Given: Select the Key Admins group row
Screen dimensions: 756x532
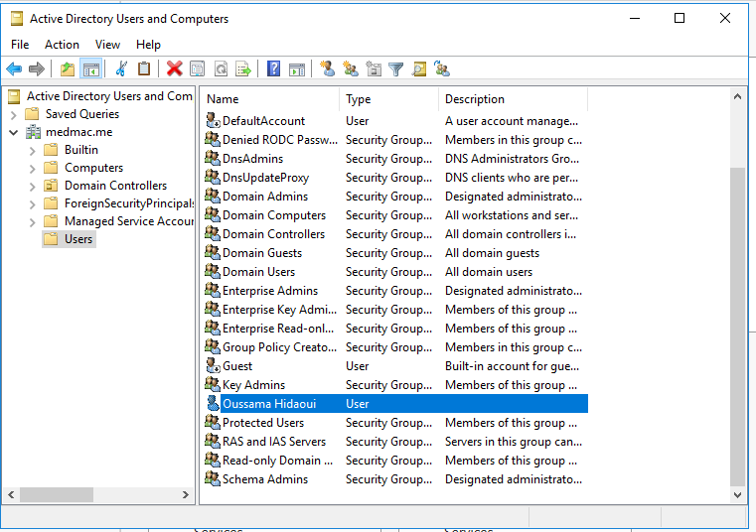Looking at the screenshot, I should pos(394,384).
